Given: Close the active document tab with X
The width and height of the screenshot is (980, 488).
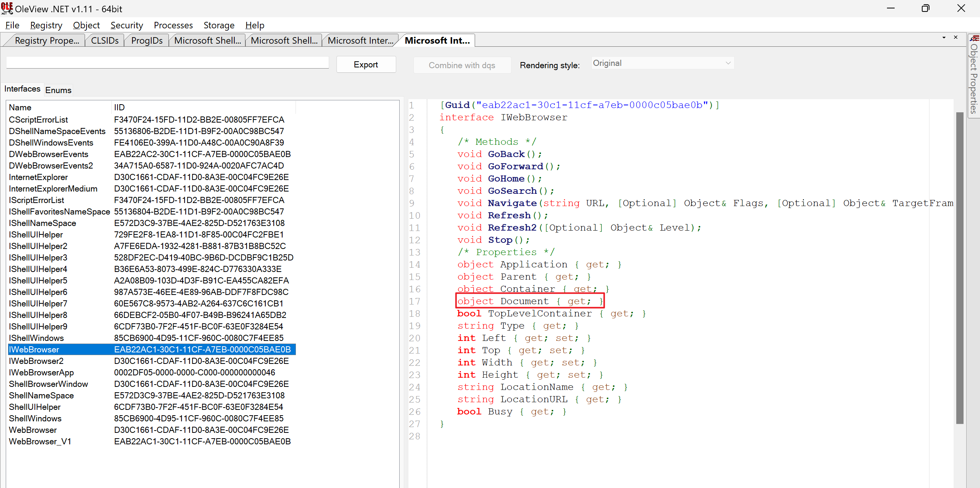Looking at the screenshot, I should coord(956,37).
